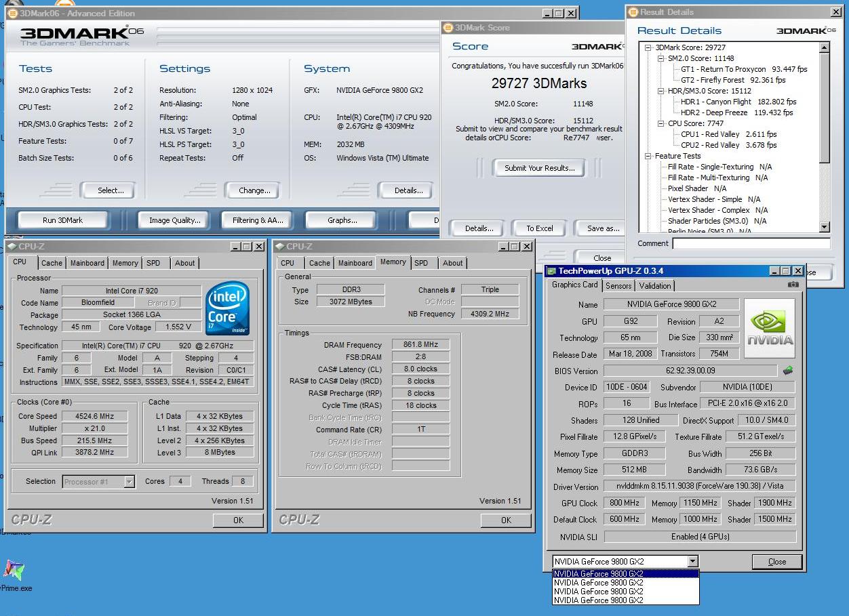Click the GPU-Z title bar icon
Screen dimensions: 849x616
[x=552, y=271]
